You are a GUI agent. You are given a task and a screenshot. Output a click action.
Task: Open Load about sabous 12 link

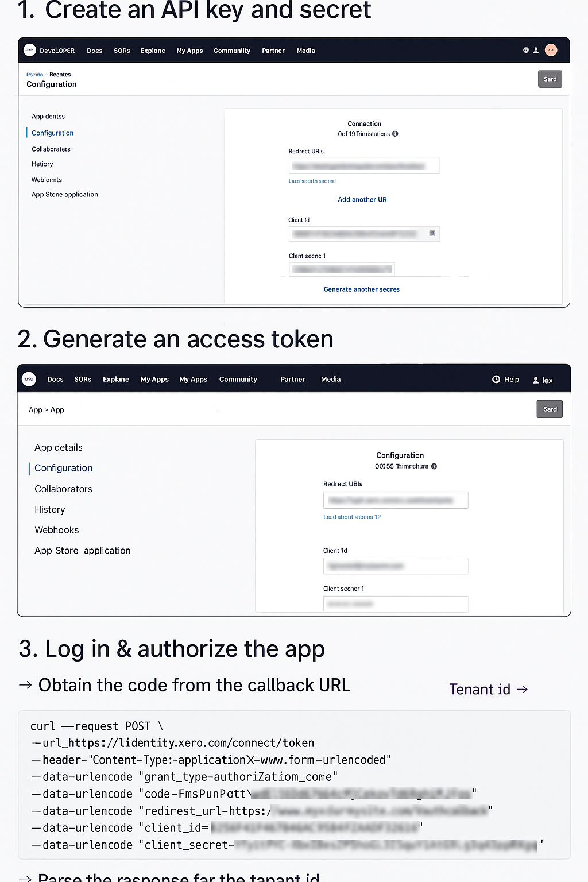click(x=352, y=517)
